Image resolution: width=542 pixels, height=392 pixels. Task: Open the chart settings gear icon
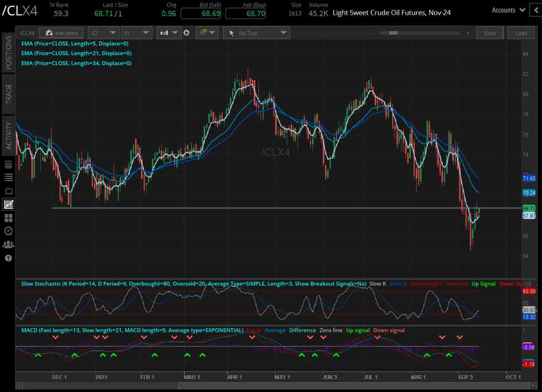pyautogui.click(x=186, y=33)
